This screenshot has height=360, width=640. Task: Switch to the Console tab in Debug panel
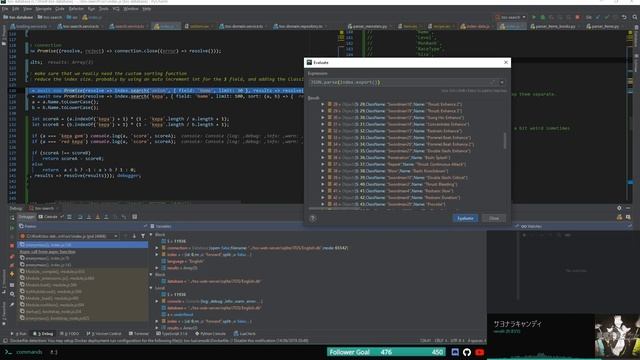pyautogui.click(x=48, y=217)
